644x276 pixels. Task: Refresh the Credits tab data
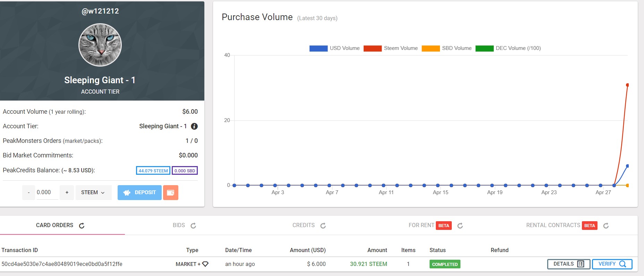point(323,226)
